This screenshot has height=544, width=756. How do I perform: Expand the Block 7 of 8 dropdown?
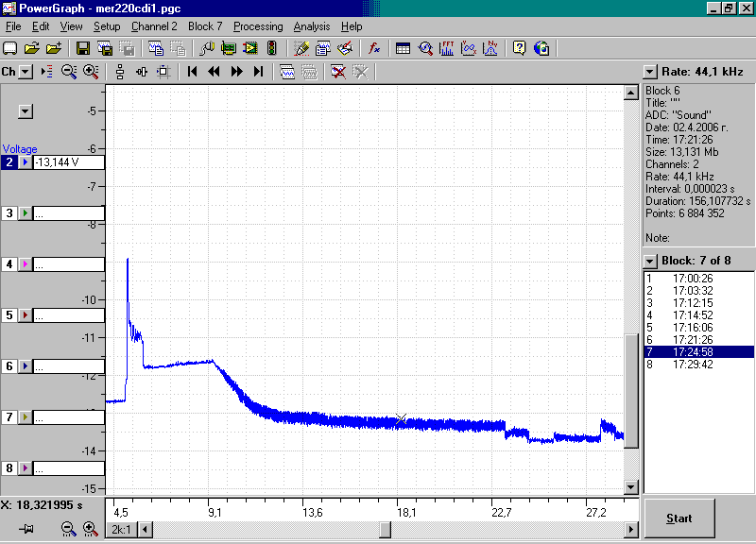point(650,262)
